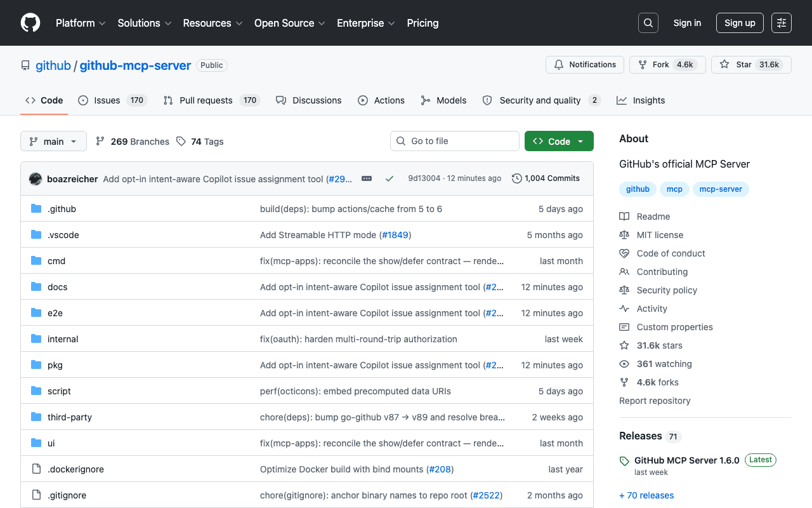Open the github-mcp-server repository link
The image size is (812, 508).
tap(135, 65)
